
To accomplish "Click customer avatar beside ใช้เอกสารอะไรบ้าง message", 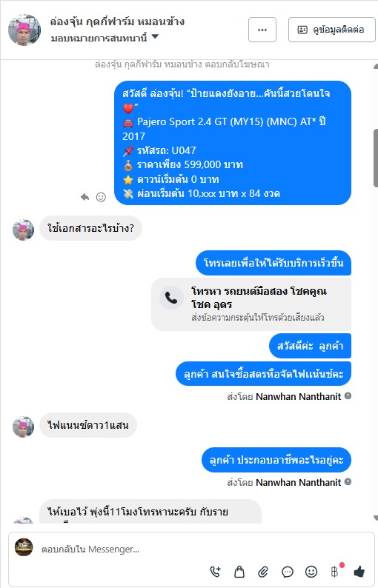I will [x=23, y=230].
